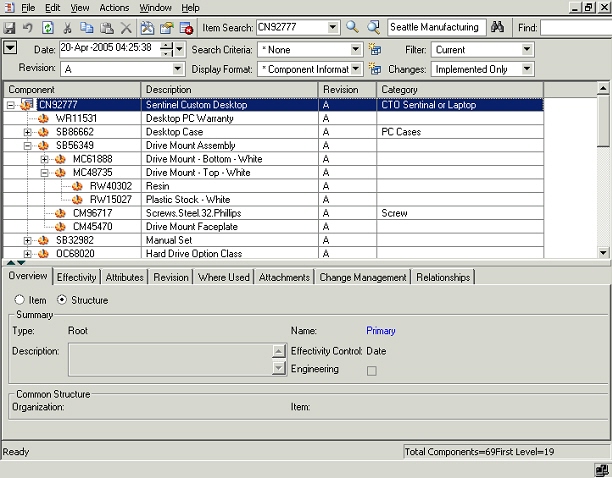Open the Window menu
This screenshot has height=478, width=612.
[155, 7]
